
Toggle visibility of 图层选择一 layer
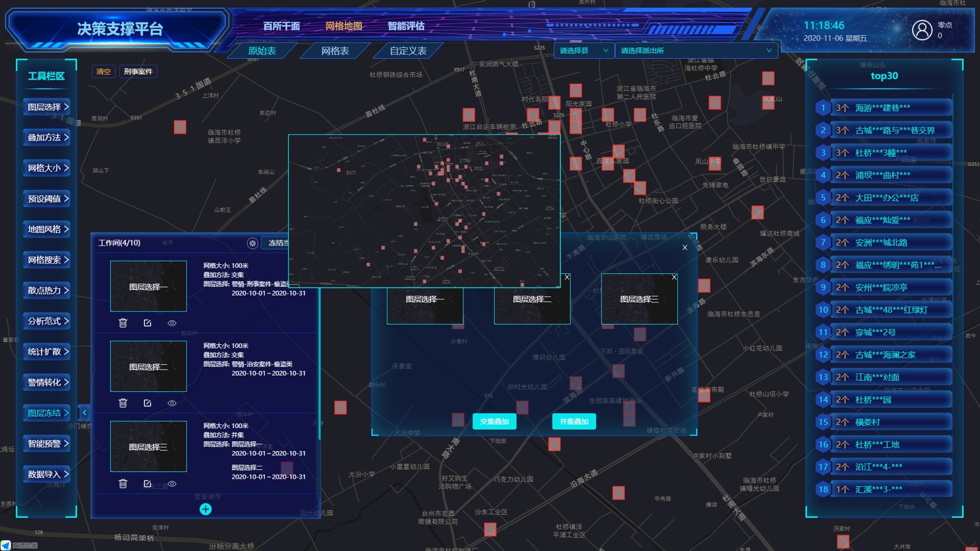coord(172,323)
